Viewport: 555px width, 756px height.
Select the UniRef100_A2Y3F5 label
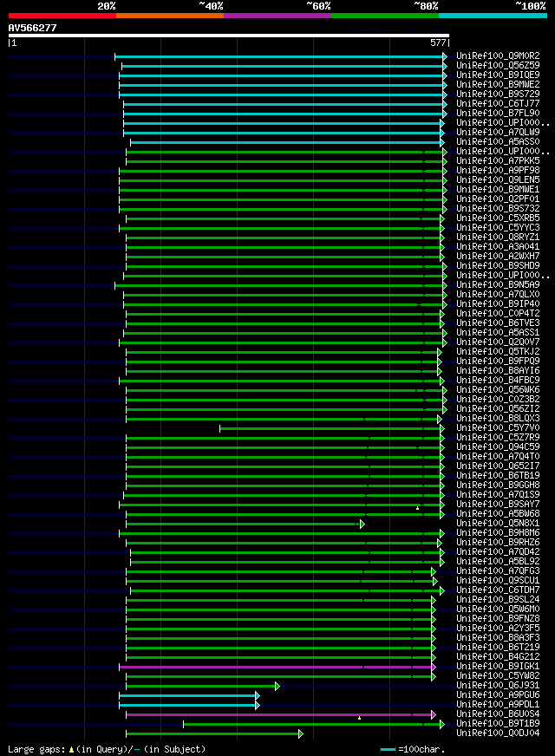pos(498,629)
